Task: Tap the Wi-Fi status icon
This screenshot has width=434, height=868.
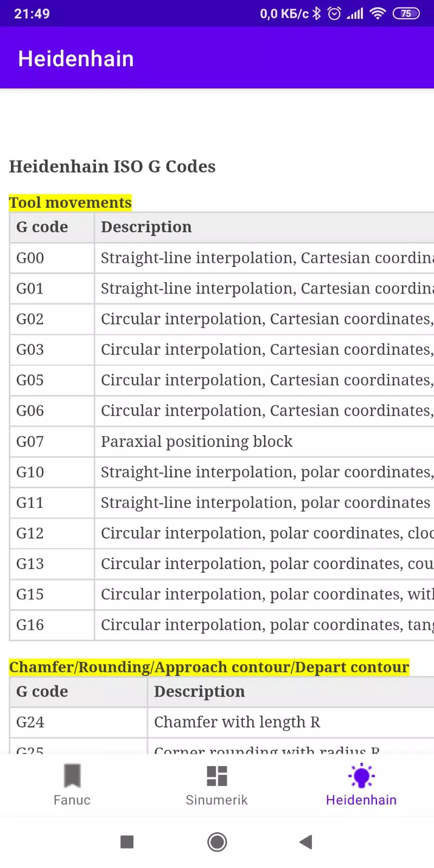Action: click(378, 14)
